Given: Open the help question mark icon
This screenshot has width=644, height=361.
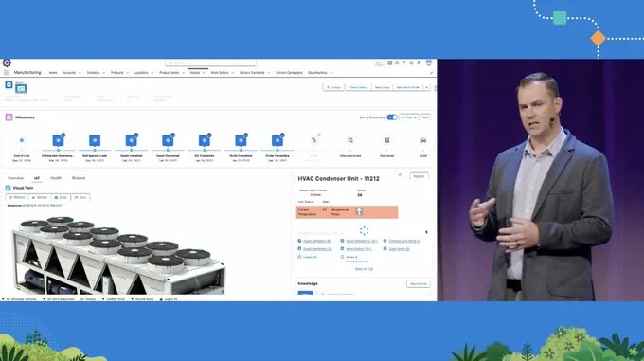Looking at the screenshot, I should pos(404,63).
